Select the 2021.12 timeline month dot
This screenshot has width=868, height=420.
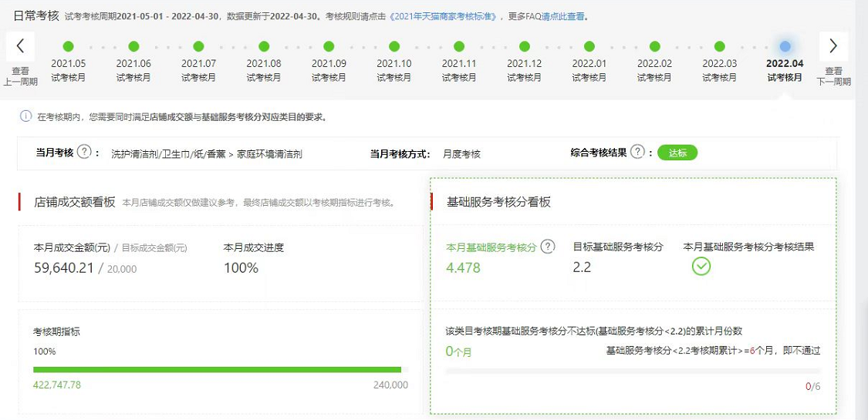(x=524, y=46)
